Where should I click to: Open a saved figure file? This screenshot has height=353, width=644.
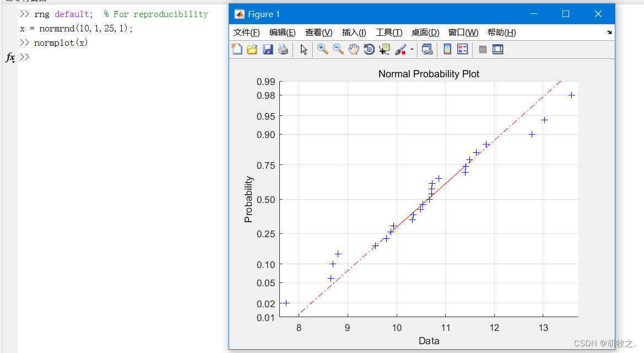pyautogui.click(x=252, y=49)
